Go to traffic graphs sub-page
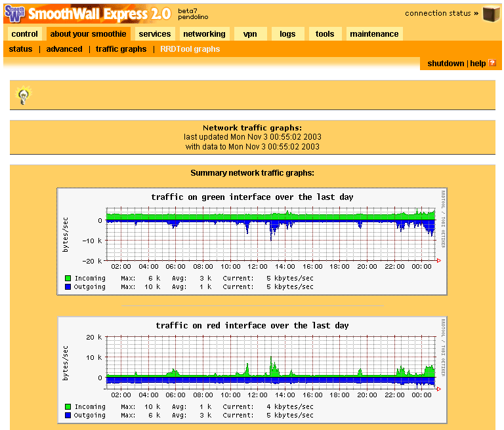The width and height of the screenshot is (504, 430). tap(121, 49)
